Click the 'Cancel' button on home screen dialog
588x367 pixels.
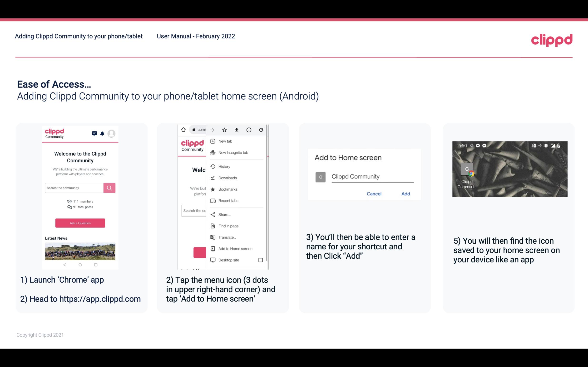click(x=374, y=194)
